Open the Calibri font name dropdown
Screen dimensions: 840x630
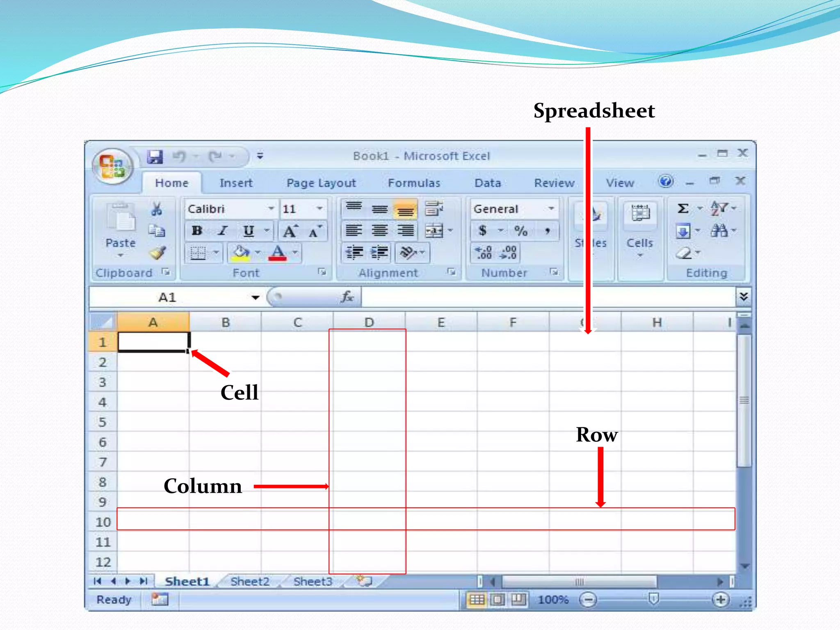click(271, 209)
